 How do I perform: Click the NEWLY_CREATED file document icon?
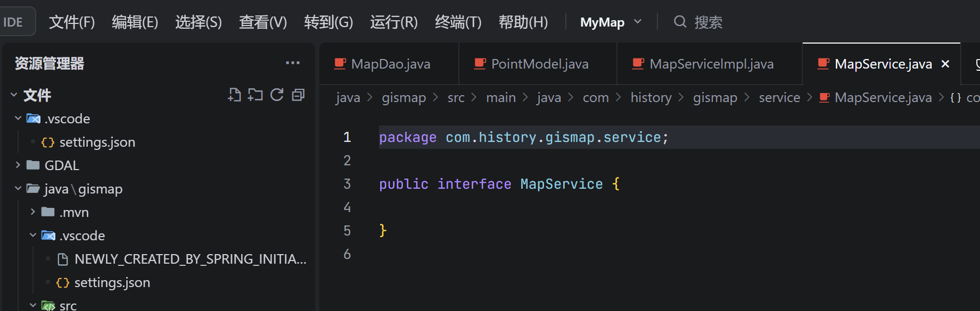point(63,259)
